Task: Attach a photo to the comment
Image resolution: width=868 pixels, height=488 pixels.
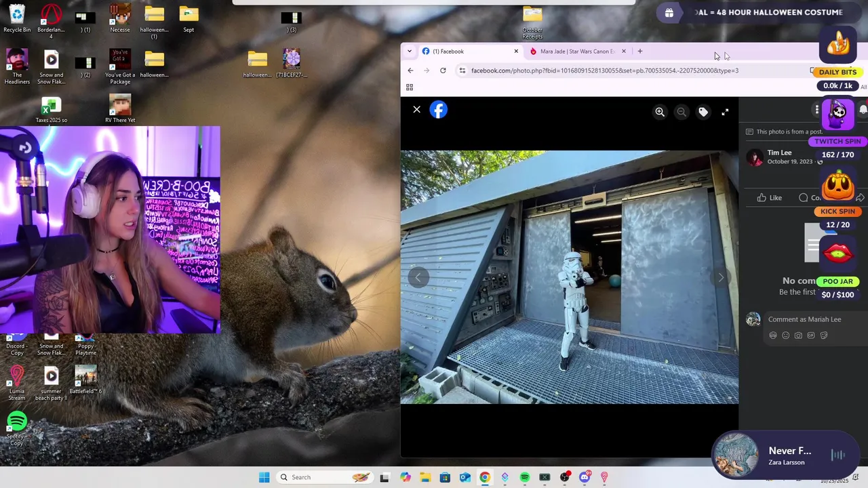Action: 798,335
